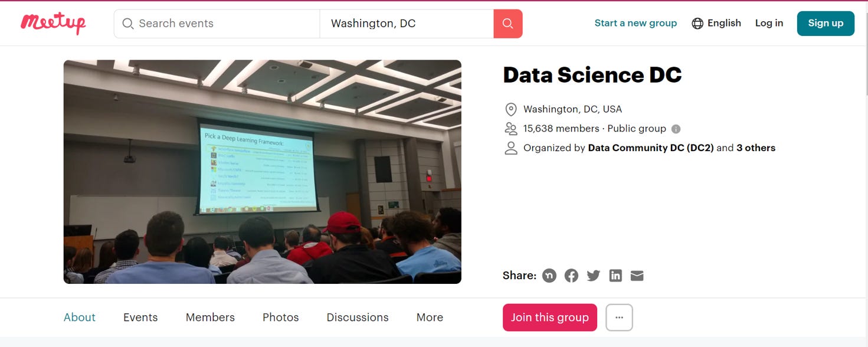Click the Join this group button
868x347 pixels.
549,317
